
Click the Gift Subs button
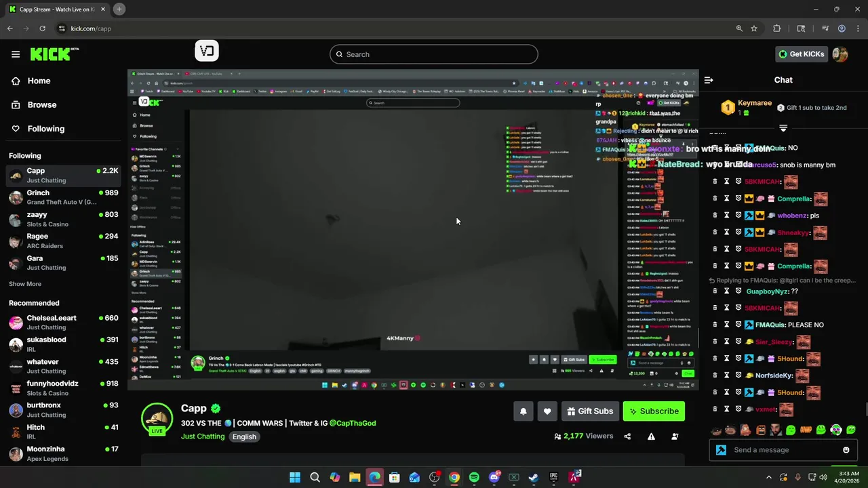[x=590, y=411]
